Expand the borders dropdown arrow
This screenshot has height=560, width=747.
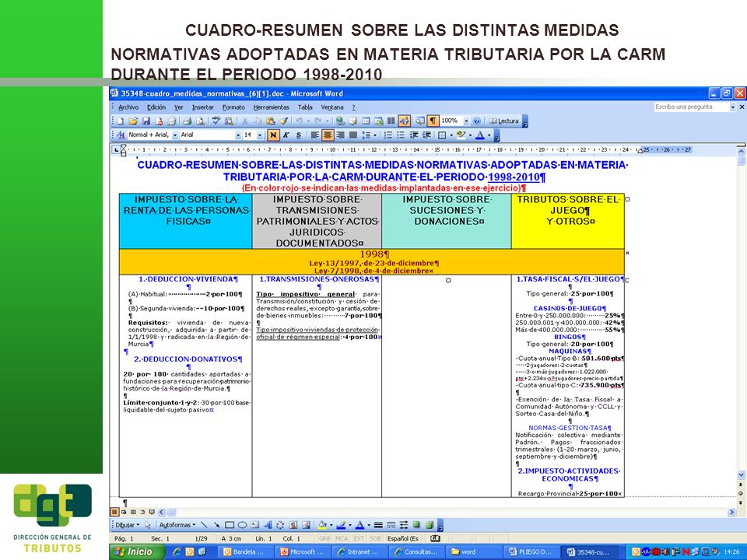(x=451, y=135)
